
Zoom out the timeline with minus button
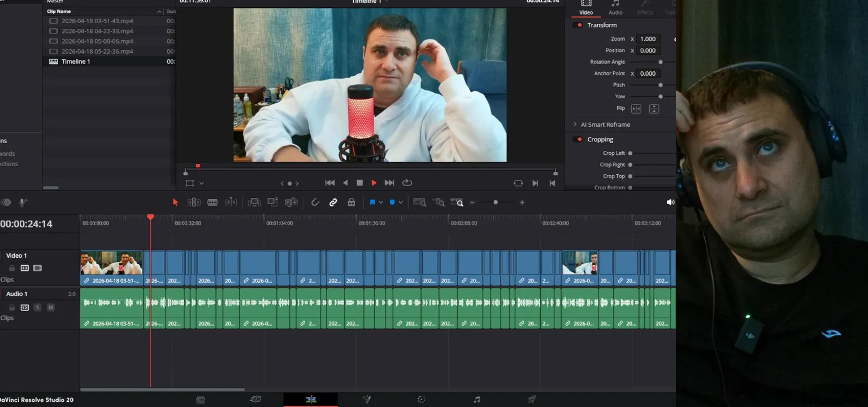pos(472,202)
